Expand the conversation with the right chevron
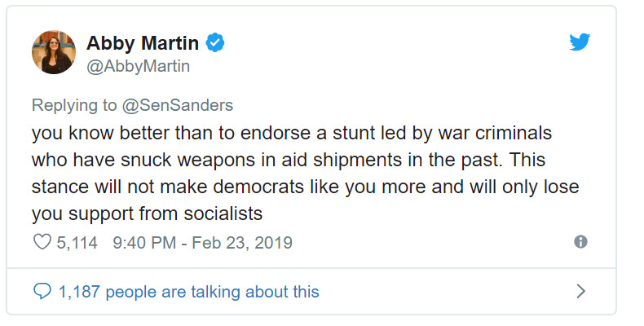 click(580, 291)
